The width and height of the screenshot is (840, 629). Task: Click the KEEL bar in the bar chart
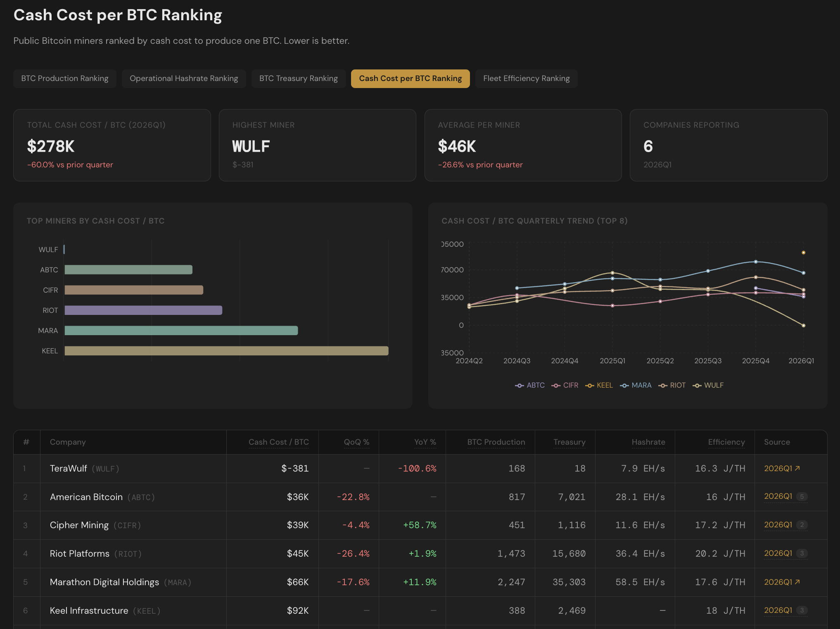point(226,351)
